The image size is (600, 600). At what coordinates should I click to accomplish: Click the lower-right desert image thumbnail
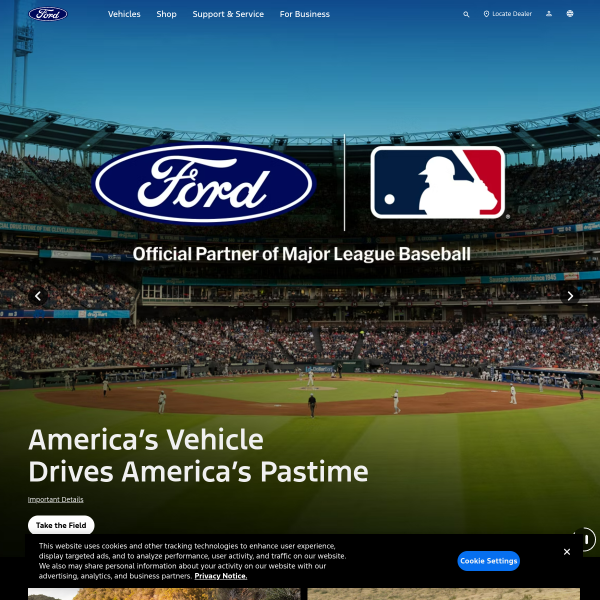click(443, 594)
